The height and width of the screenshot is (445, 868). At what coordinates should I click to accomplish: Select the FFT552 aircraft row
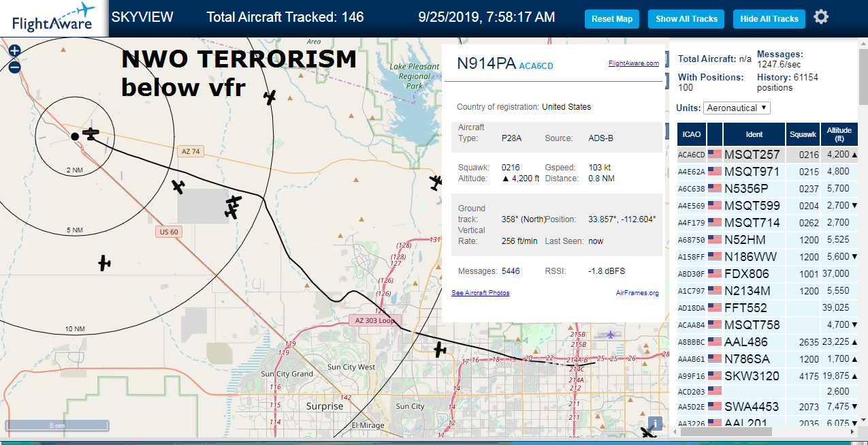coord(767,308)
